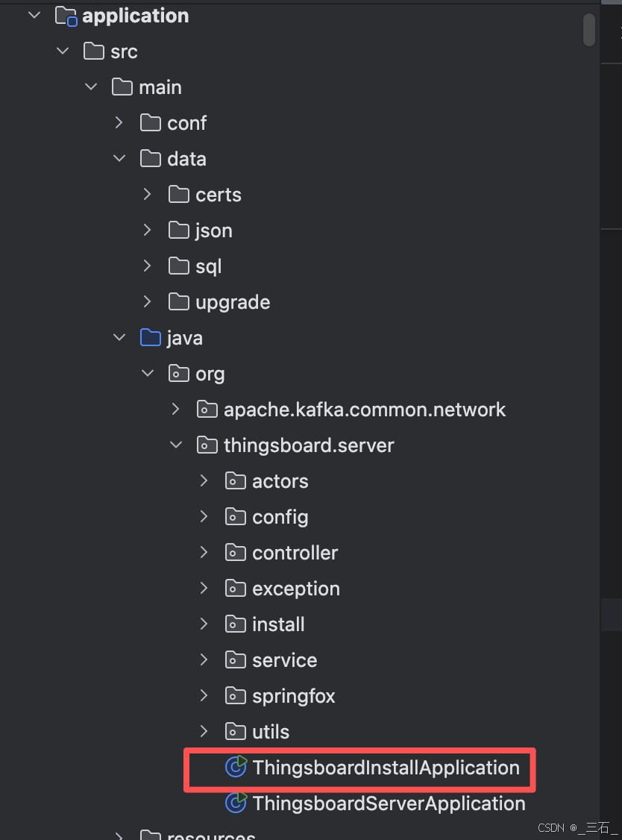Click the org package icon
The width and height of the screenshot is (622, 840).
[x=179, y=374]
